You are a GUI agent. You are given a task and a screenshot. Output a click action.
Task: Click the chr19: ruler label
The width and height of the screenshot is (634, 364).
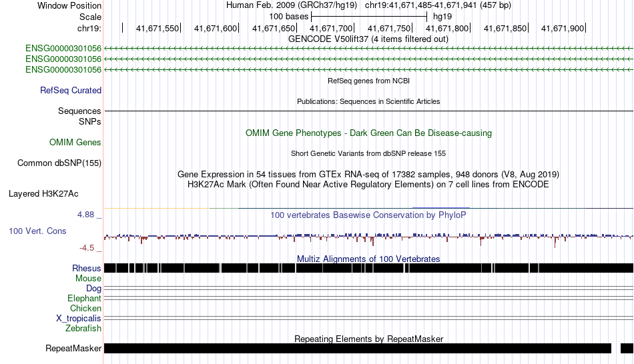tap(89, 28)
